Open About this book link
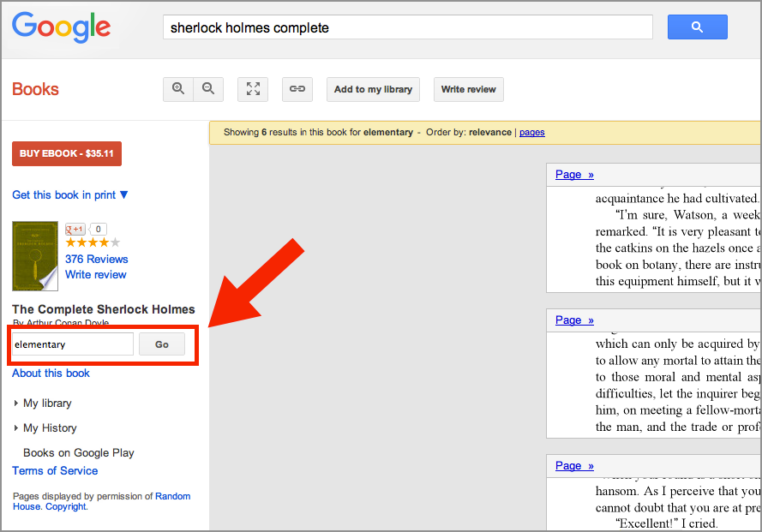The height and width of the screenshot is (532, 762). coord(51,373)
